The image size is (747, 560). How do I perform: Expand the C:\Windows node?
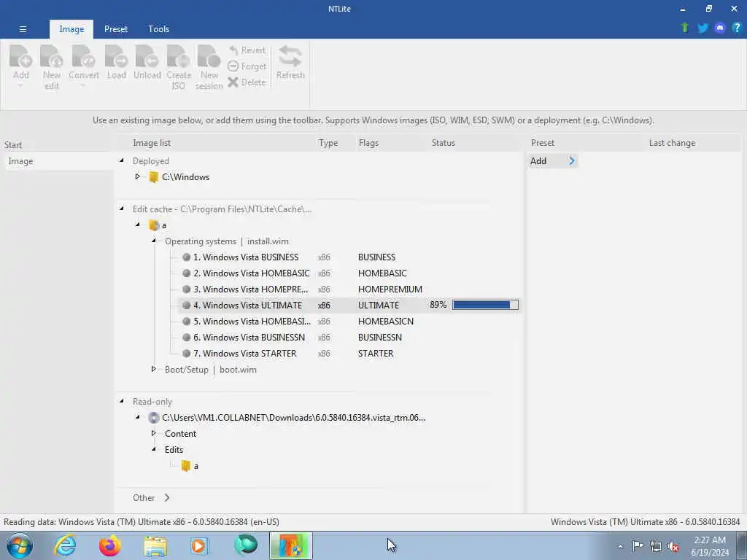pyautogui.click(x=138, y=176)
